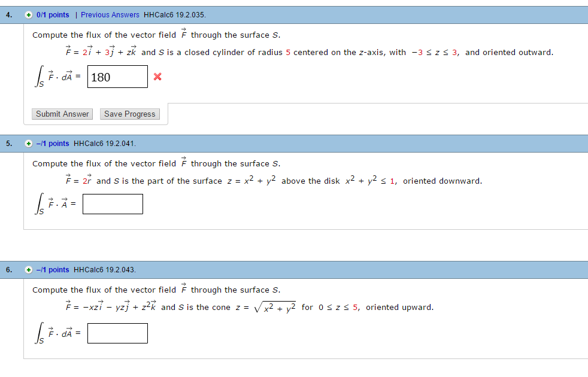Click the empty answer box for question 6
The image size is (588, 377).
(x=117, y=333)
